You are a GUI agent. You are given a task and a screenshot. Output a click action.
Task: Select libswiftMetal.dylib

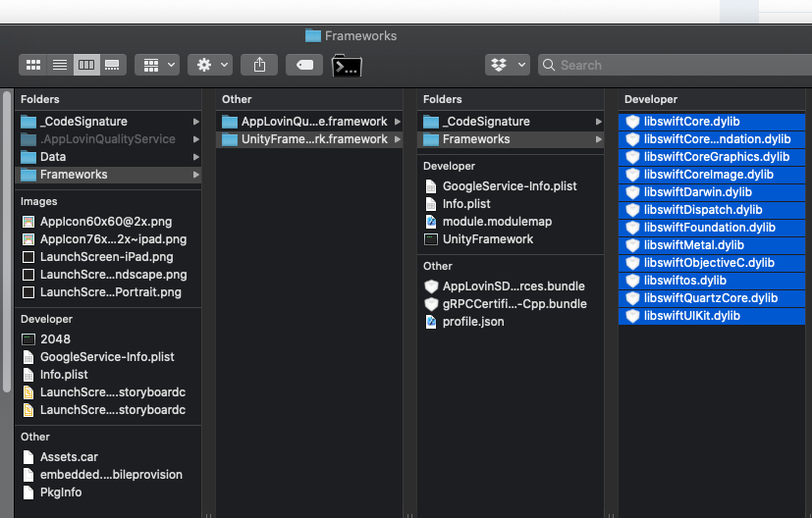[x=712, y=244]
